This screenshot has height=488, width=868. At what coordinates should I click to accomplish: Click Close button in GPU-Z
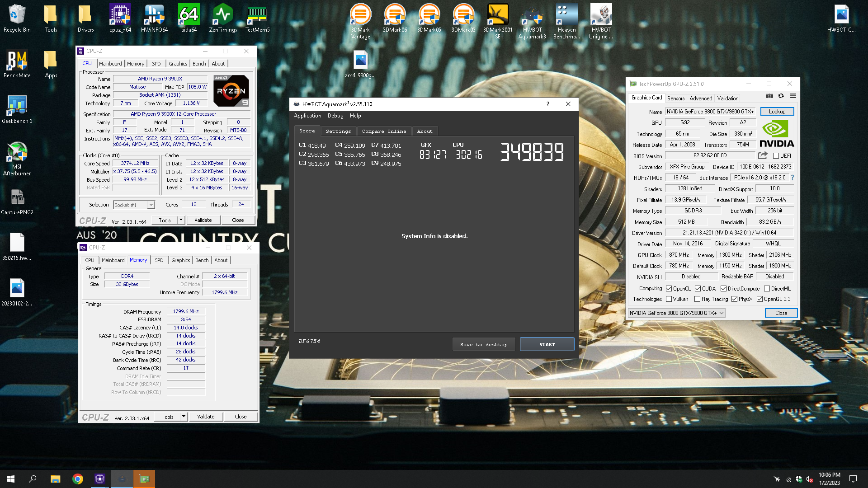(781, 313)
